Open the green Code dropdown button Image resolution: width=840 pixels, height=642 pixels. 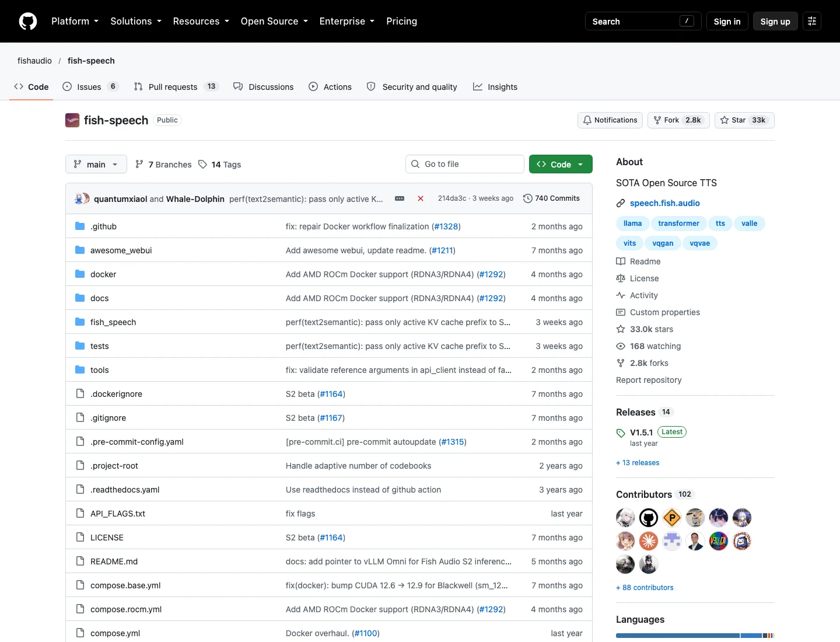click(561, 164)
